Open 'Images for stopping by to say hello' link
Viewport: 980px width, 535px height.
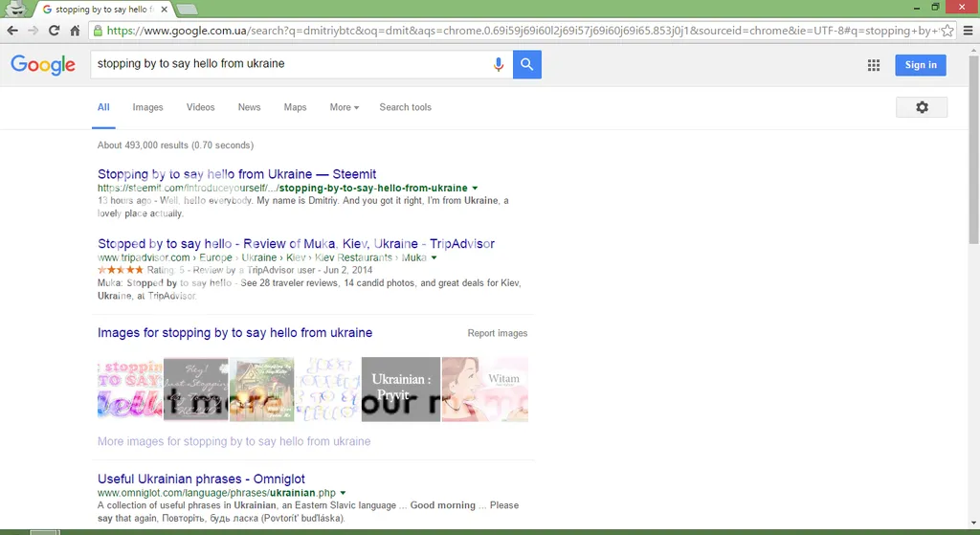tap(235, 333)
